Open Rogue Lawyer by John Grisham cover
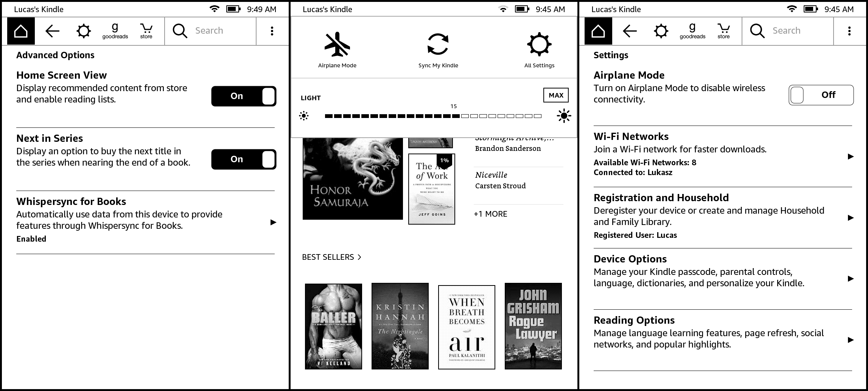This screenshot has width=868, height=391. click(x=533, y=326)
